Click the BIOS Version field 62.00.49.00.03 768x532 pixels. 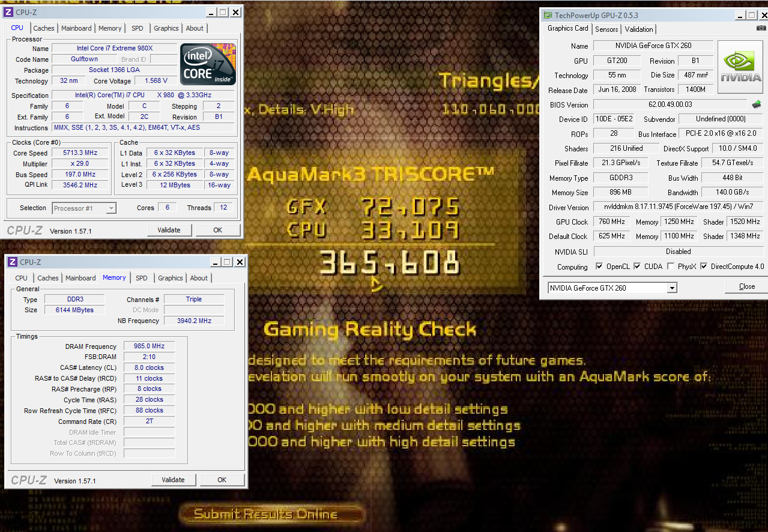tap(670, 104)
